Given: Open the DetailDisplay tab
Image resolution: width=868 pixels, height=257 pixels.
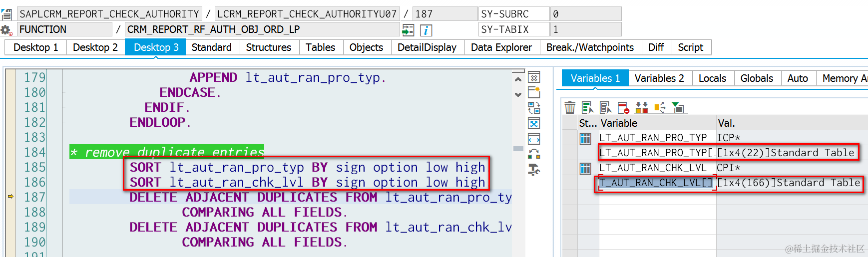Looking at the screenshot, I should [x=427, y=47].
